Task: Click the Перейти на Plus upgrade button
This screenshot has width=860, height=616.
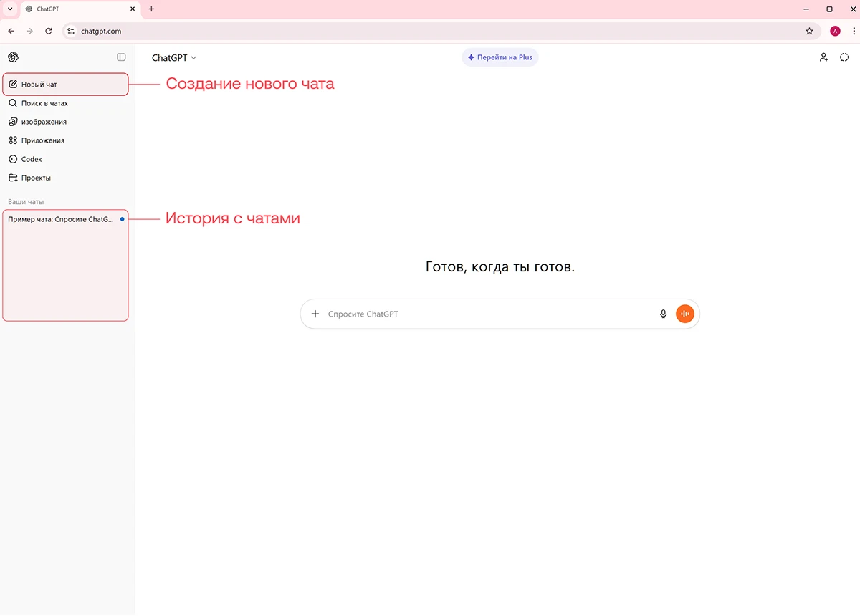Action: pos(500,57)
